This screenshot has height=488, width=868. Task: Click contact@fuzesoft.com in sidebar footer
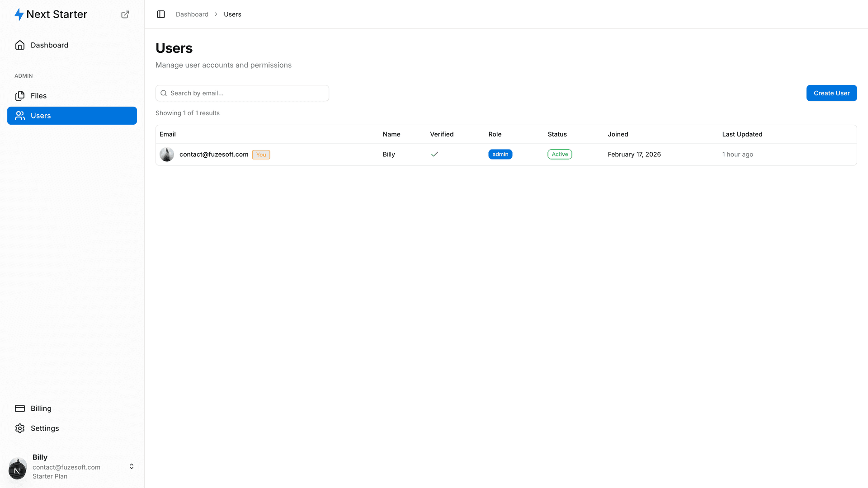[66, 467]
